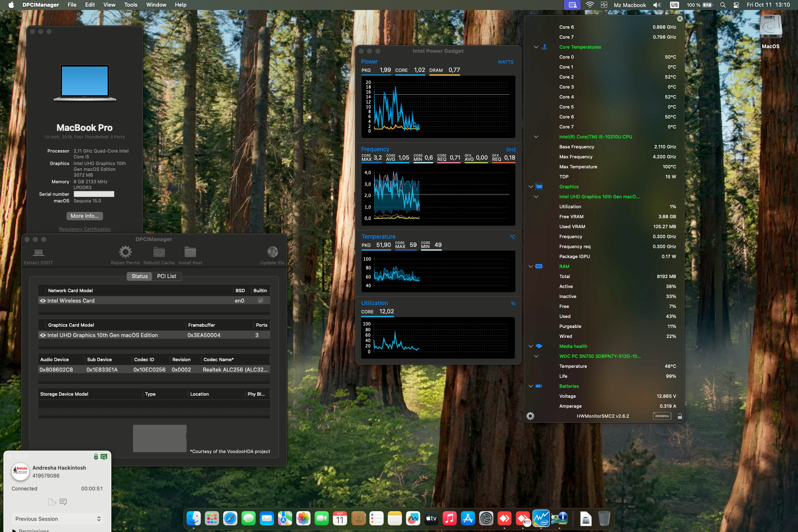Screen dimensions: 798x532
Task: Click the More Info button
Action: [84, 216]
